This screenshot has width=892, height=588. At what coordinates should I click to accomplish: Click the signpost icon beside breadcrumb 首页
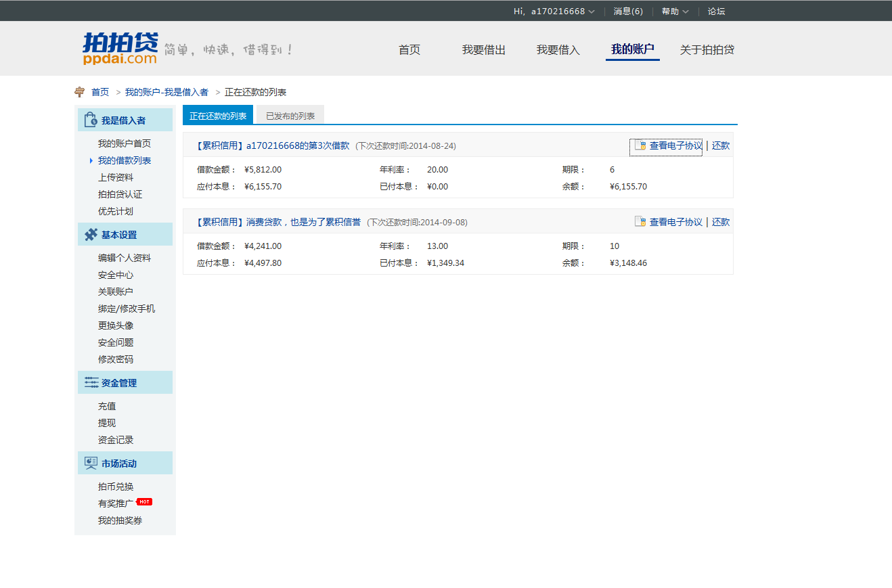(x=80, y=92)
